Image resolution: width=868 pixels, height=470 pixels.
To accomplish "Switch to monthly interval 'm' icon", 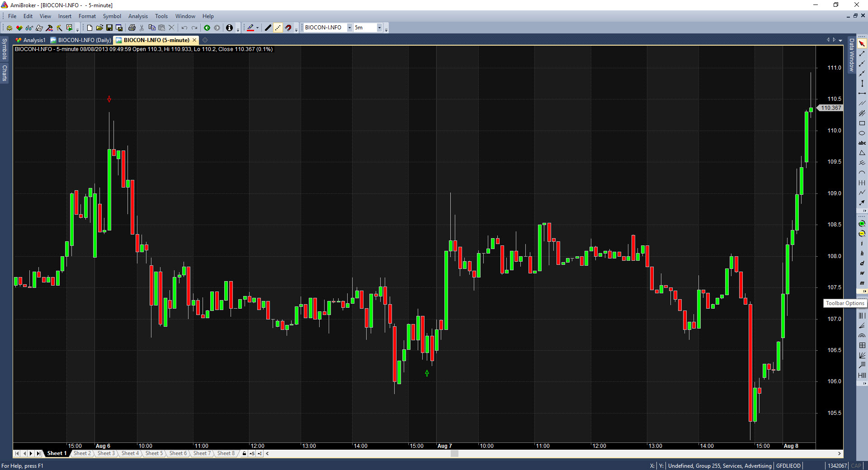I will pos(862,283).
